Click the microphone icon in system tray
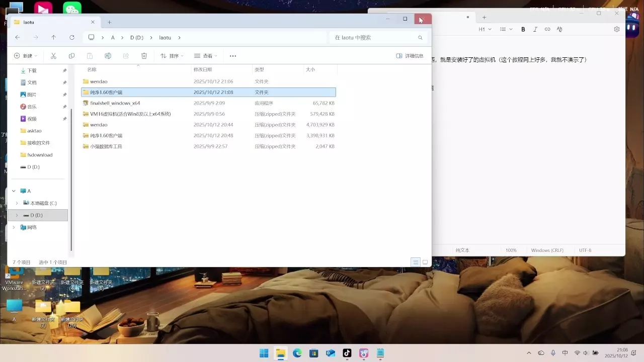Image resolution: width=644 pixels, height=362 pixels. pos(553,353)
